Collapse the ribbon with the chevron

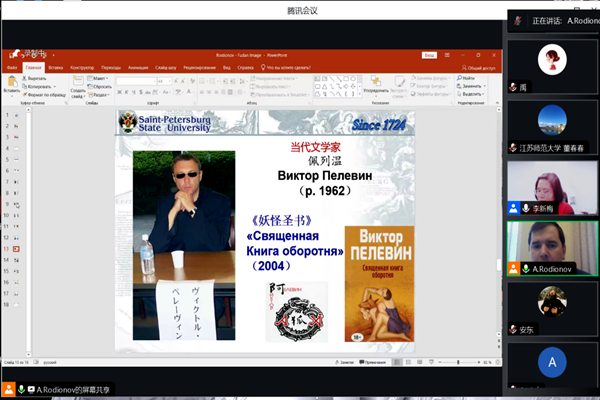pos(497,103)
